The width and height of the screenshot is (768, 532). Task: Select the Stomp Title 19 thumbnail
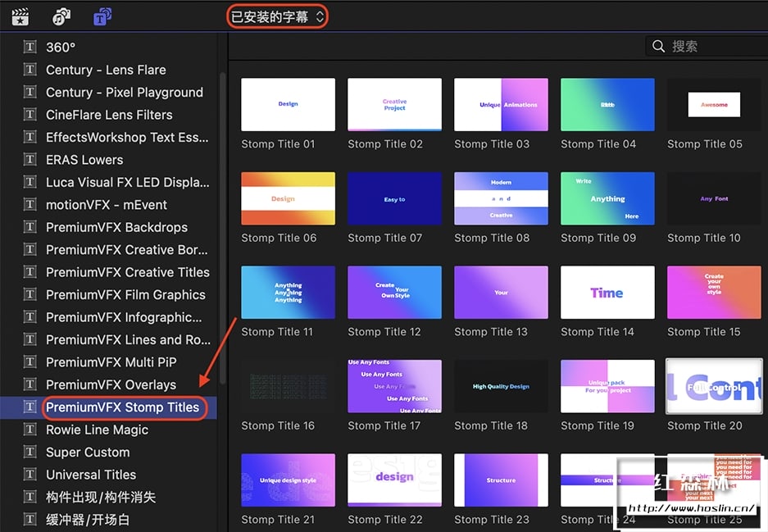pos(607,387)
